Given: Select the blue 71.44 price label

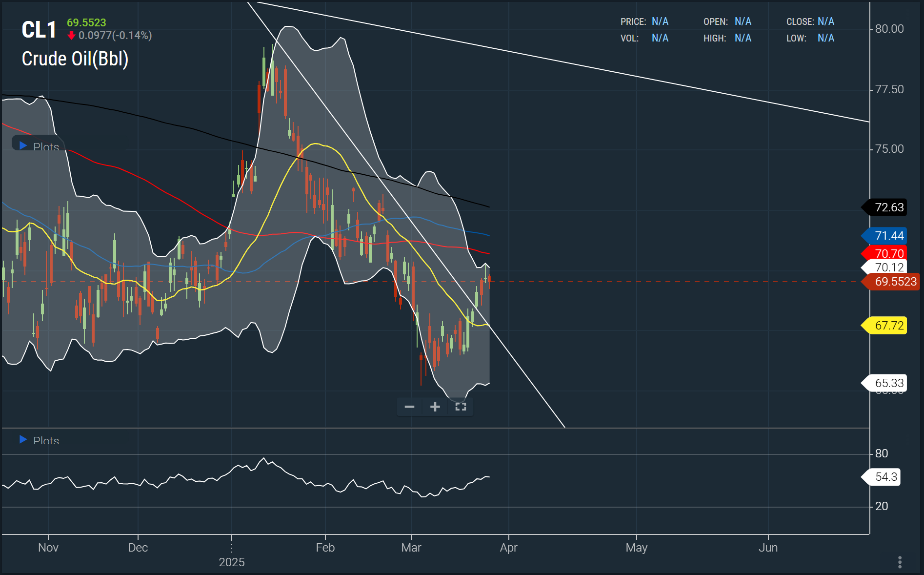Looking at the screenshot, I should point(888,236).
